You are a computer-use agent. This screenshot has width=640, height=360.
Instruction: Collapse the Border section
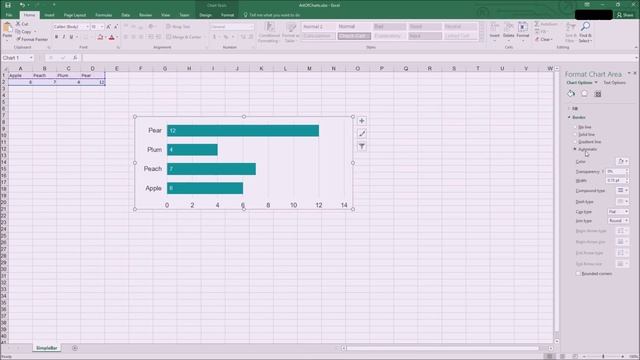[x=569, y=117]
